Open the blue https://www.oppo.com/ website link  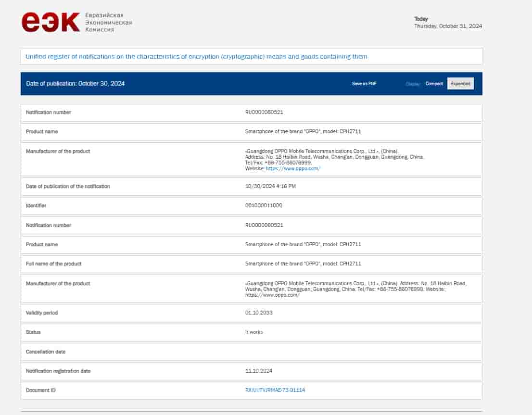tap(293, 168)
